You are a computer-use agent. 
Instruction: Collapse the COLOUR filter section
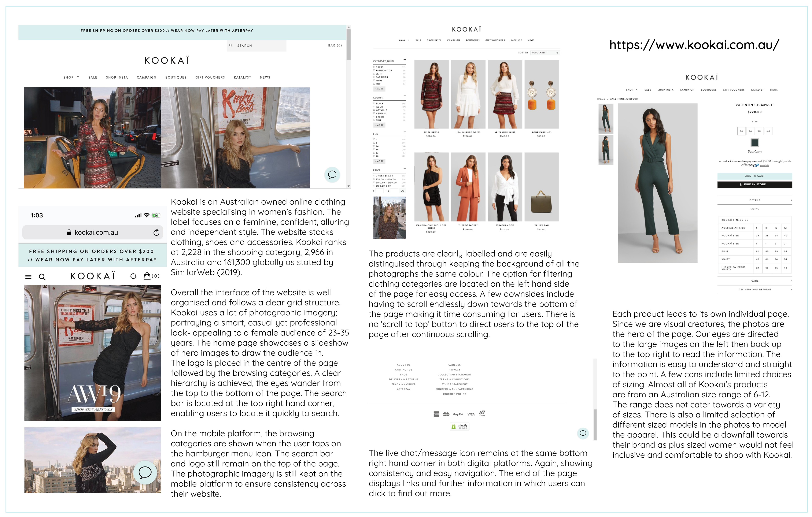click(404, 96)
